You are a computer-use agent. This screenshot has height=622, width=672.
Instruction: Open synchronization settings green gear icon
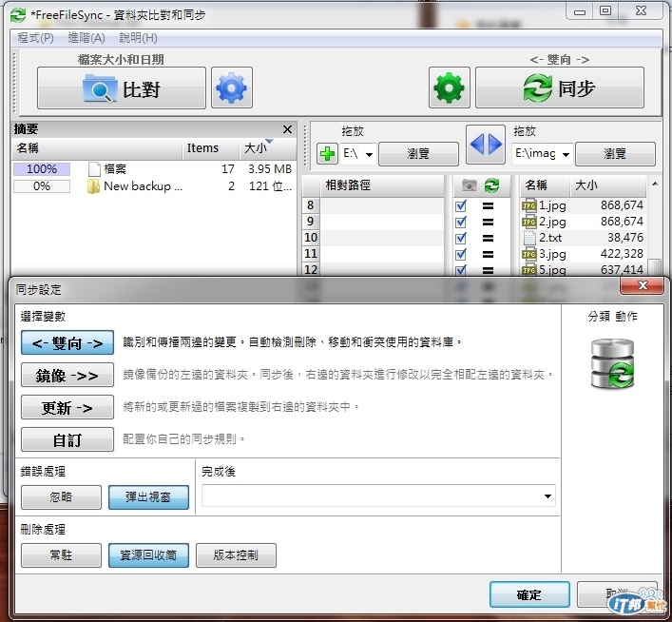450,88
